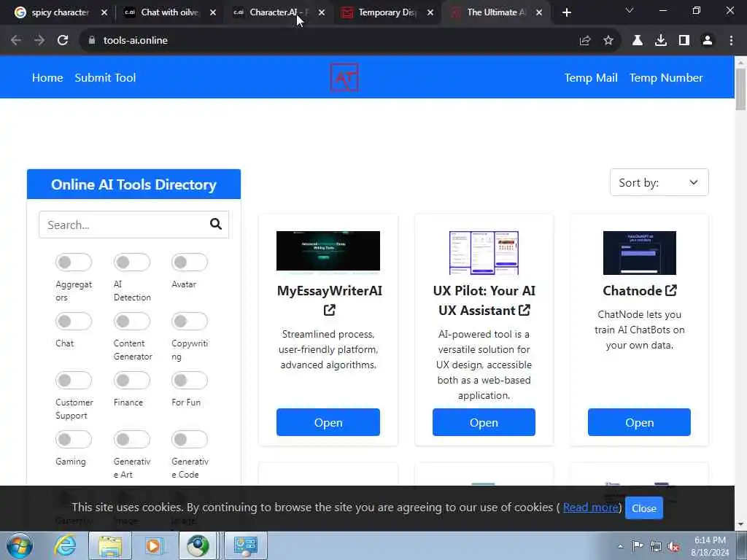Click Open under UX Pilot
Image resolution: width=747 pixels, height=560 pixels.
point(484,422)
